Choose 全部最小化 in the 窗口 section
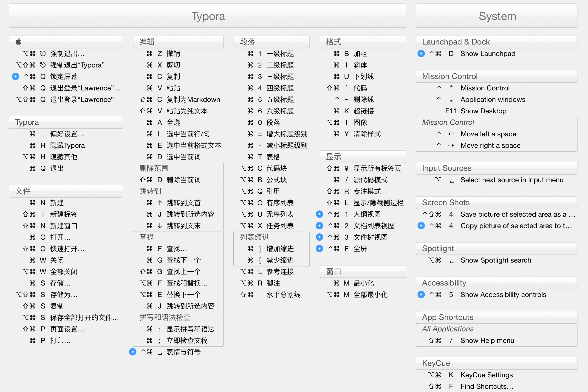The image size is (588, 392). click(x=357, y=294)
